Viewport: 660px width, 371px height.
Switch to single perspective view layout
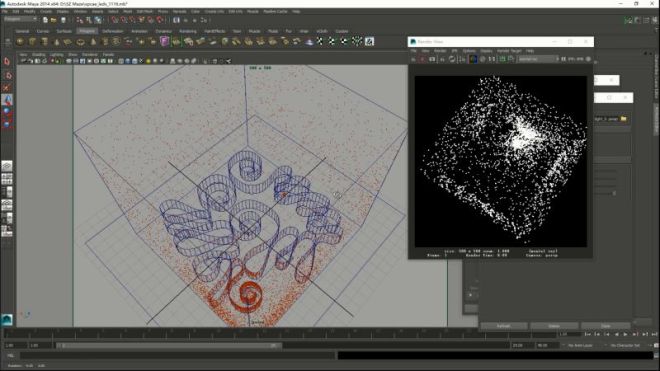(x=7, y=166)
